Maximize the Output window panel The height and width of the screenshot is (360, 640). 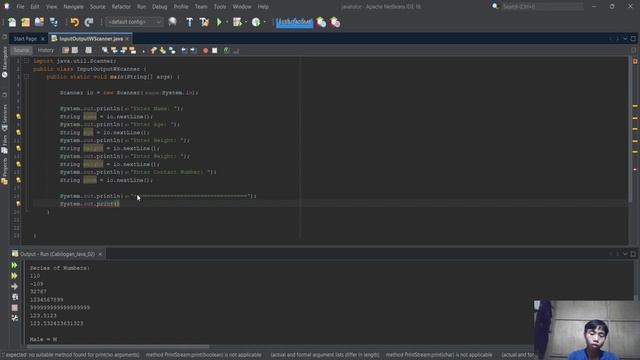coord(633,254)
